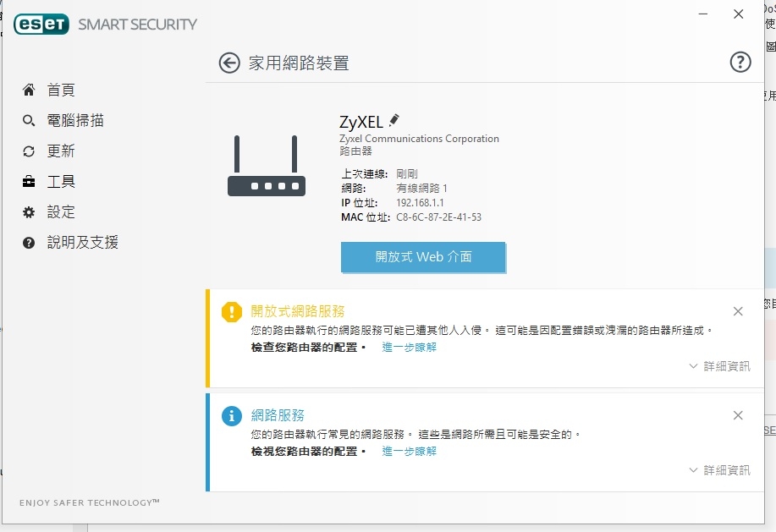Open 首頁 home icon in sidebar
The height and width of the screenshot is (532, 776).
tap(29, 90)
